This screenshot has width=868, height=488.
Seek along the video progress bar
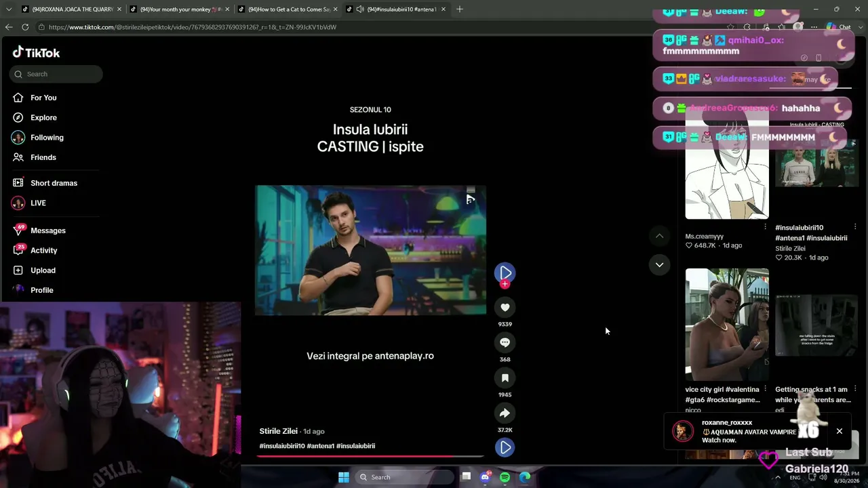370,456
